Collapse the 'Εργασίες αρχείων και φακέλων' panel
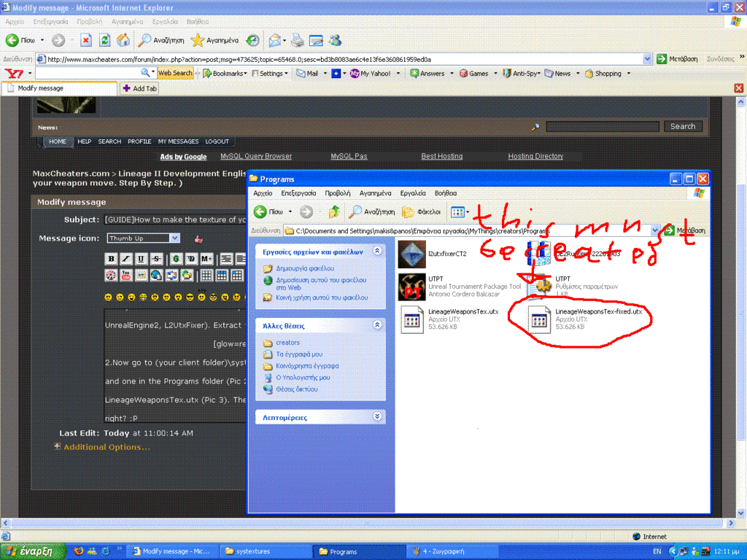This screenshot has width=747, height=560. [377, 251]
